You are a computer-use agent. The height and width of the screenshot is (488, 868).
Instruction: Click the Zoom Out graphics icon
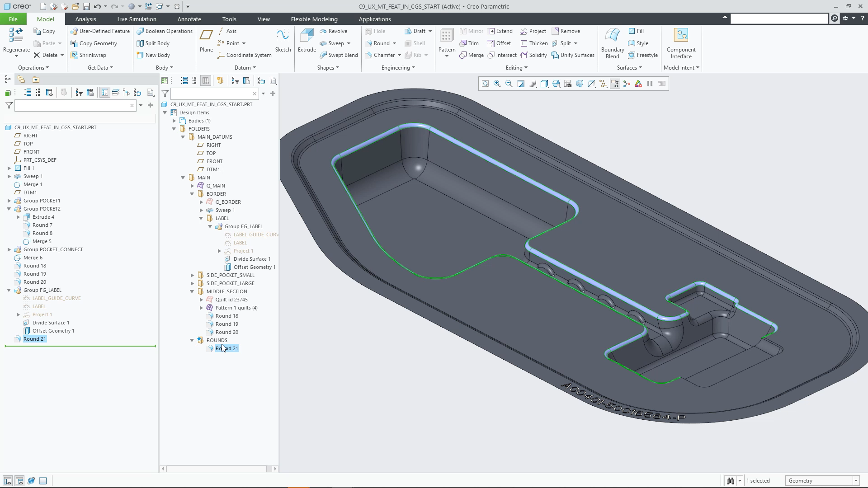509,84
